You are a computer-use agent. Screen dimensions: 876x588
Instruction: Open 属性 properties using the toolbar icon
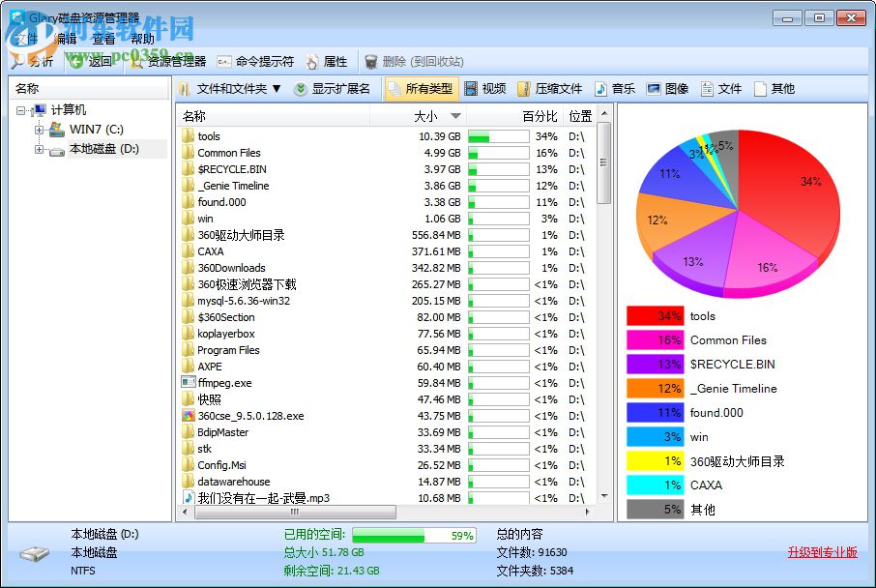point(326,61)
